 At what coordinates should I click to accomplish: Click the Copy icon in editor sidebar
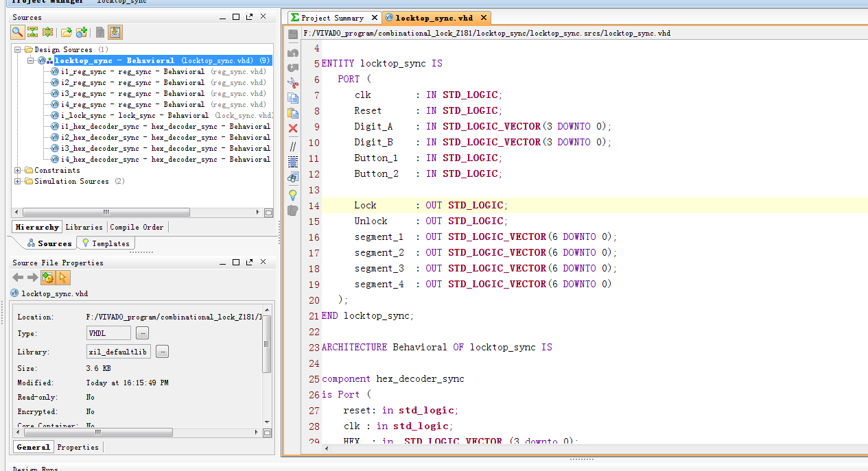[293, 98]
